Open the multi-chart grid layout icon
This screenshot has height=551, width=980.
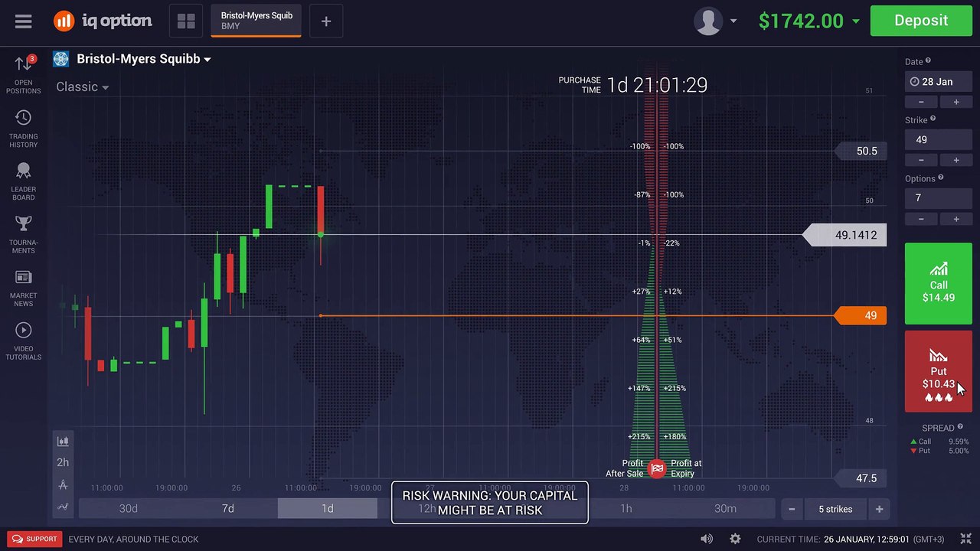click(x=186, y=21)
